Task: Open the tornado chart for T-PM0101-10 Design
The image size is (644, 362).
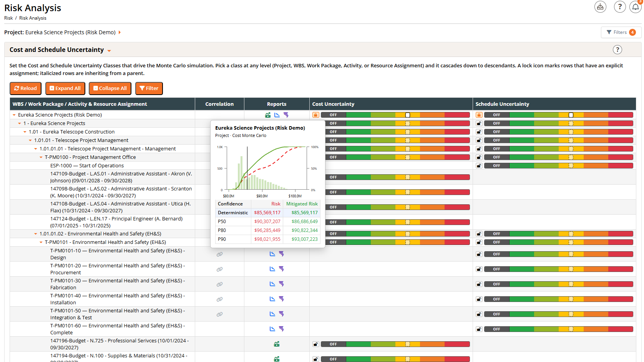Action: click(282, 254)
